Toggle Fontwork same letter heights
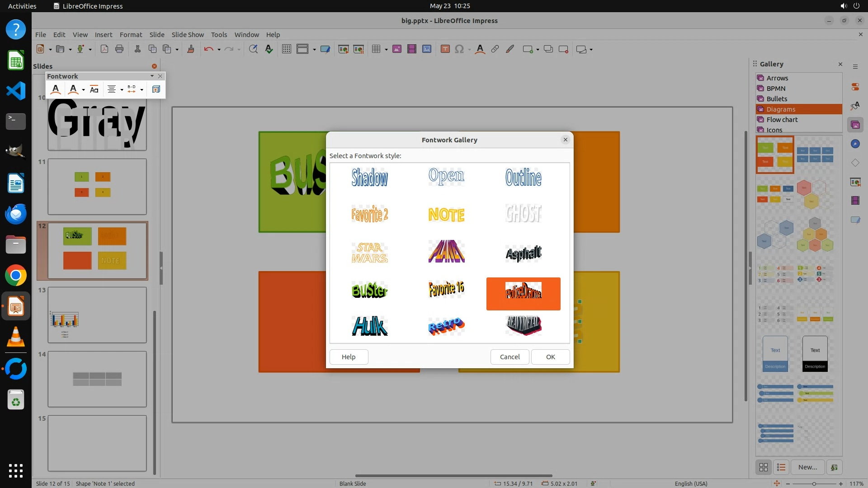 (x=94, y=89)
